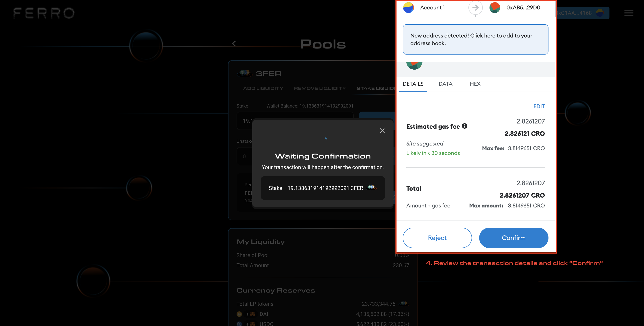Viewport: 644px width, 326px height.
Task: Open the hamburger menu
Action: point(629,13)
